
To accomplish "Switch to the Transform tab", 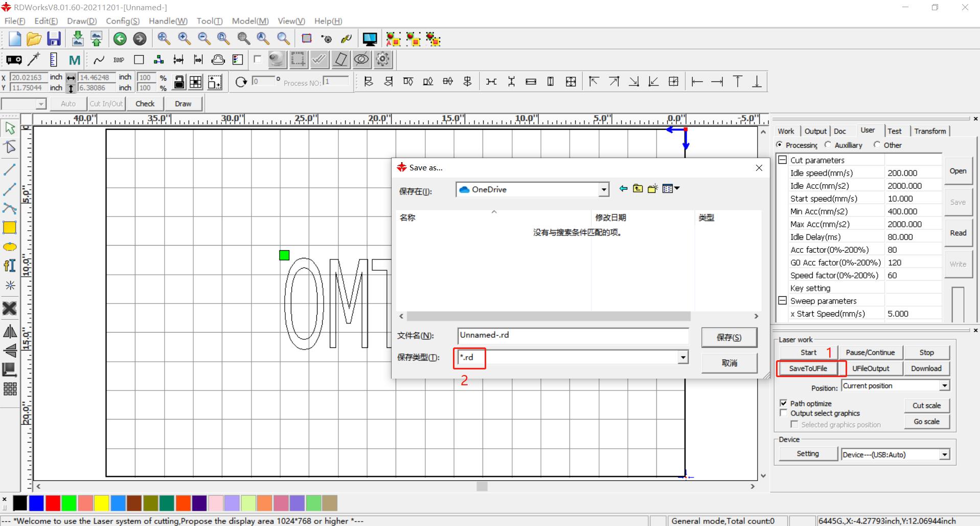I will click(x=930, y=131).
